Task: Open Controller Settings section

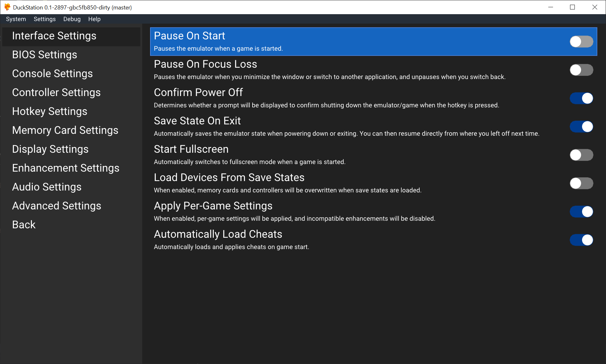Action: (56, 93)
